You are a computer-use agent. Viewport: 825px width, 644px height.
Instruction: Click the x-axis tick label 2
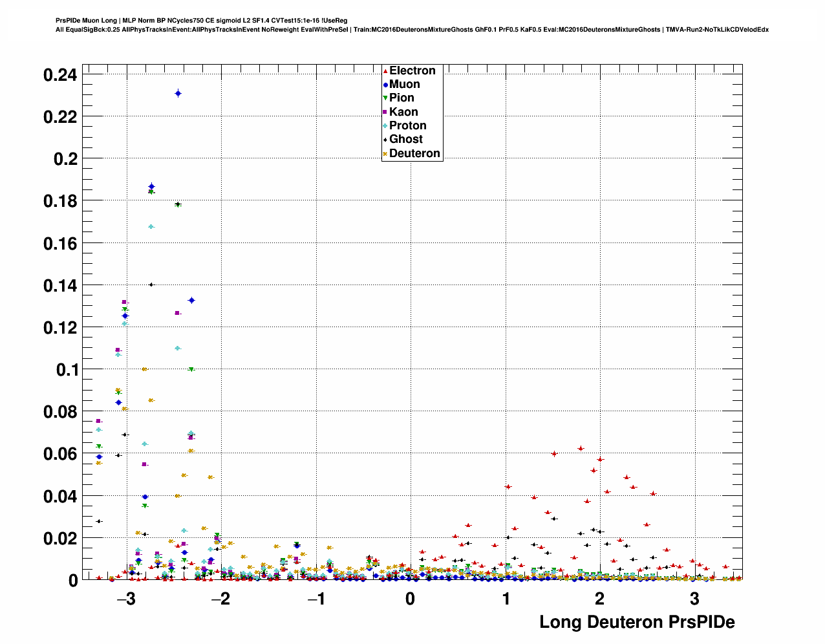[x=600, y=599]
